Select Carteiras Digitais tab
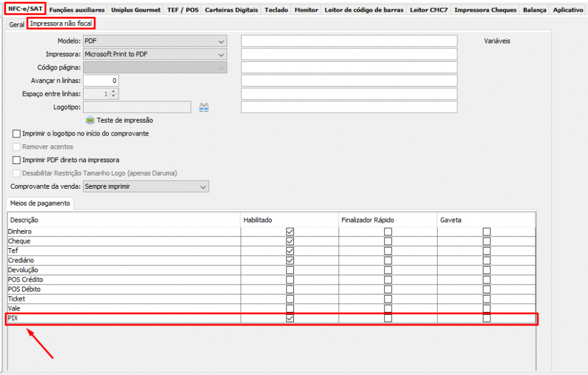588x375 pixels. pos(231,10)
